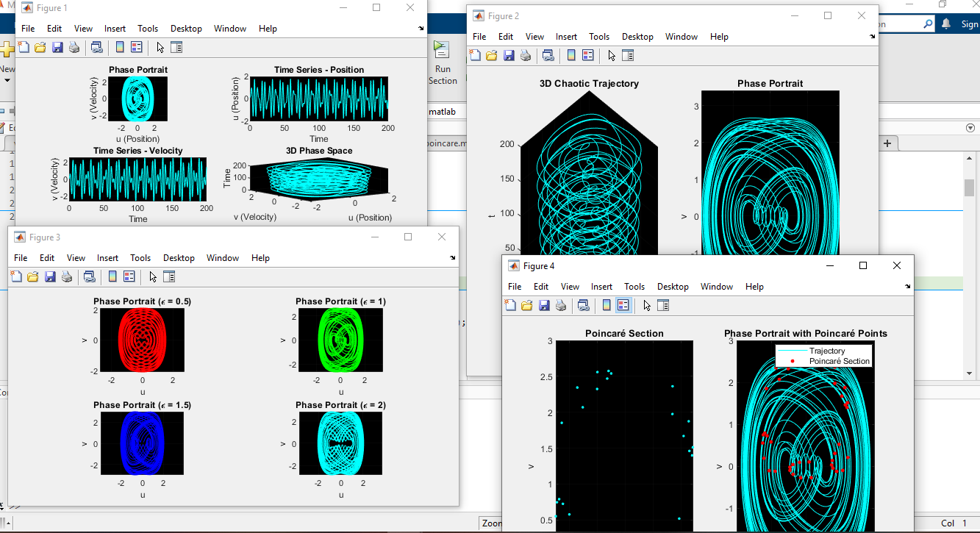Toggle Insert Colorbar in Figure 4 toolbar
The width and height of the screenshot is (980, 533).
pos(607,305)
